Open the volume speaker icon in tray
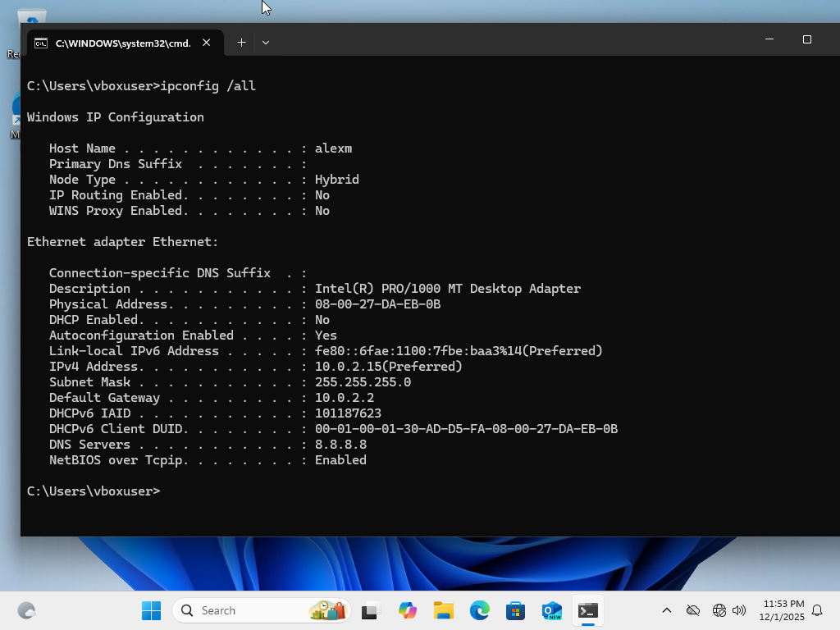This screenshot has width=840, height=630. pyautogui.click(x=739, y=610)
